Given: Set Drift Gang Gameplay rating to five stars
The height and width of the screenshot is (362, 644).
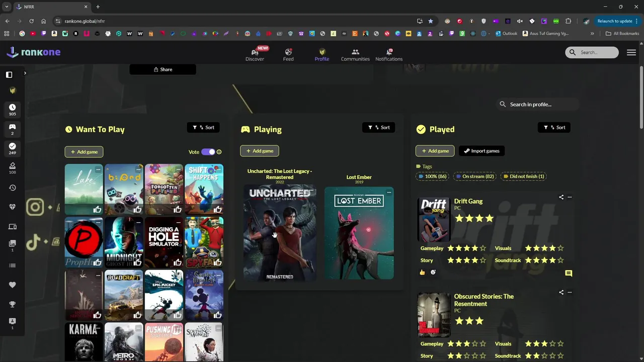Looking at the screenshot, I should (483, 248).
